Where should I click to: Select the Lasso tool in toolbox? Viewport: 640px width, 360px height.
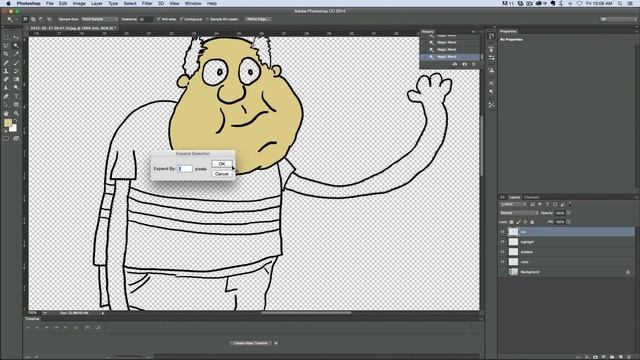[6, 46]
